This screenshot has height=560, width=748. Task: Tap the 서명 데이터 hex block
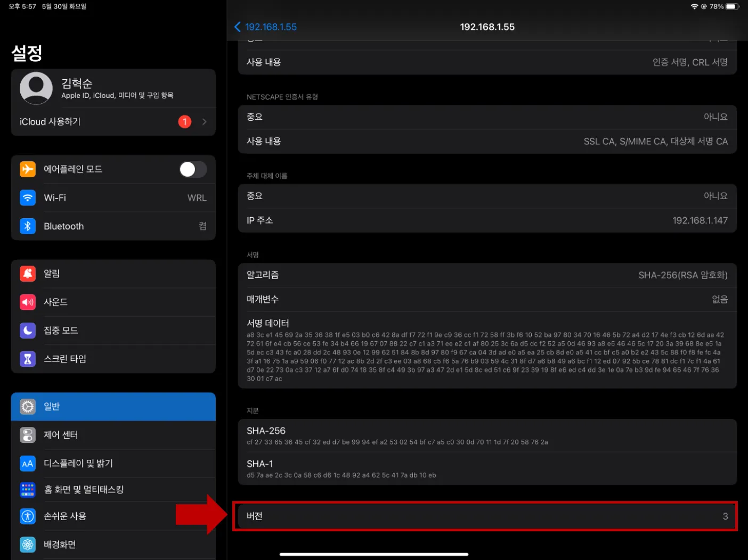485,357
